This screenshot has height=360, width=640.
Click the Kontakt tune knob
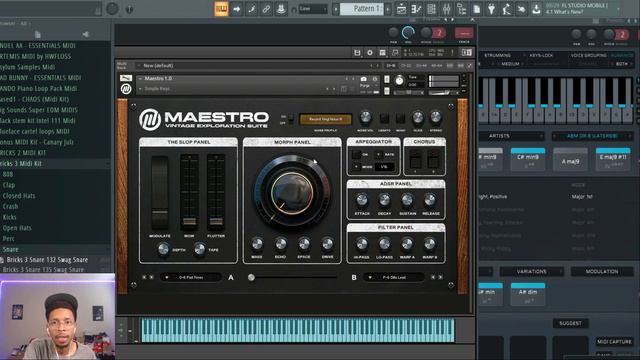[399, 80]
